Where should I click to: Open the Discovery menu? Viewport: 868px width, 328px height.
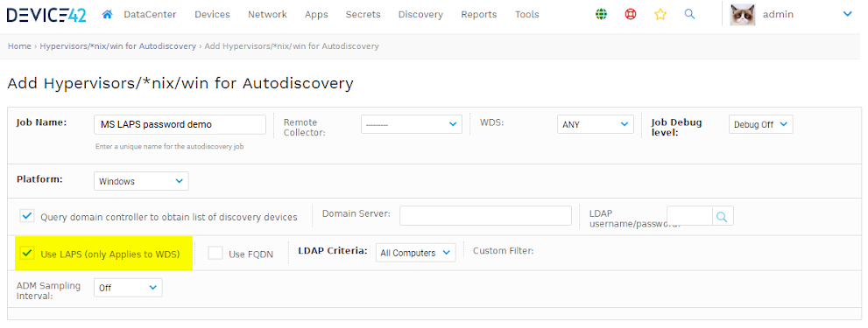point(420,15)
